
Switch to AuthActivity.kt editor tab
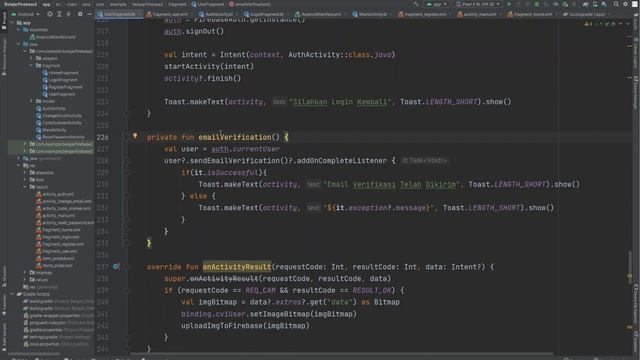click(219, 14)
